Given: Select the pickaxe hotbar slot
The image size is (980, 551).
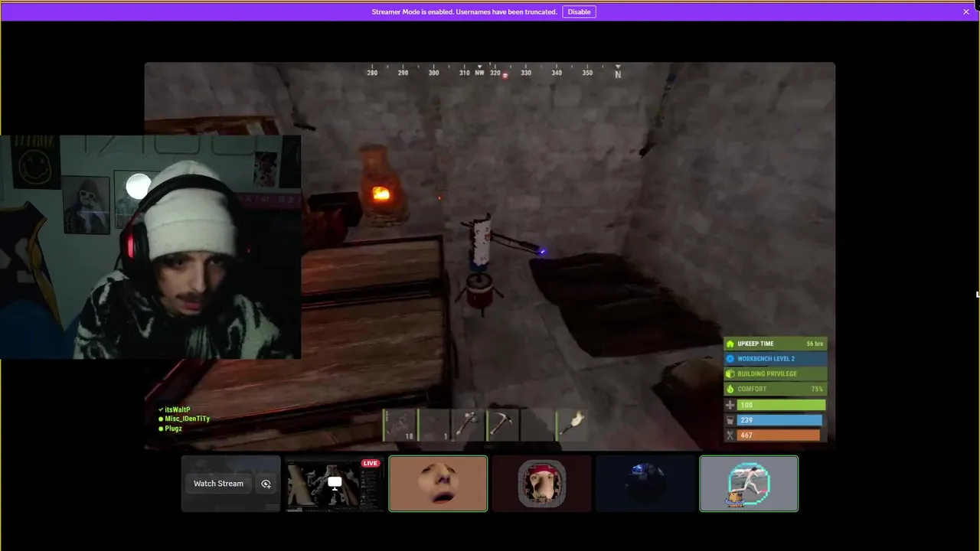Looking at the screenshot, I should click(502, 425).
